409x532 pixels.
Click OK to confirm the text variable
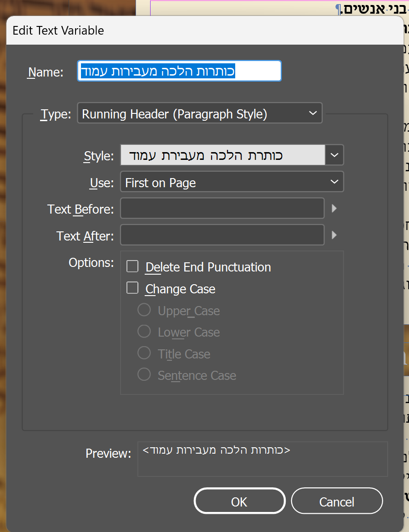pos(239,501)
